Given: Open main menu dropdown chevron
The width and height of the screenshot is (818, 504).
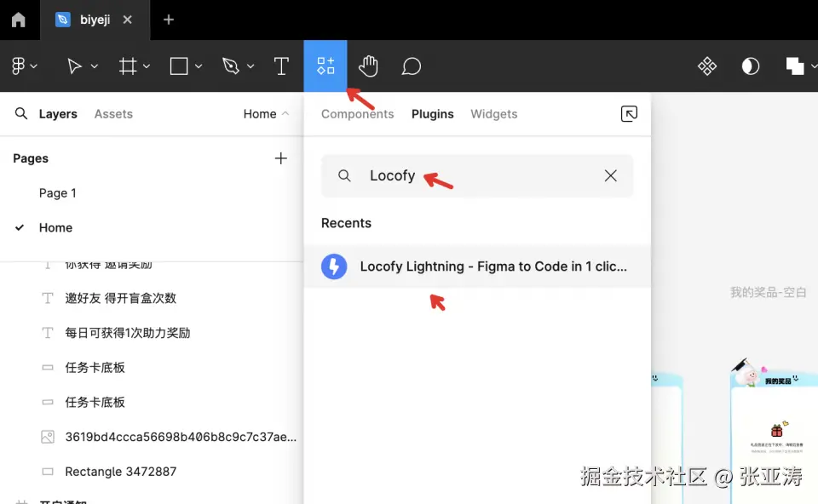Looking at the screenshot, I should click(x=34, y=66).
